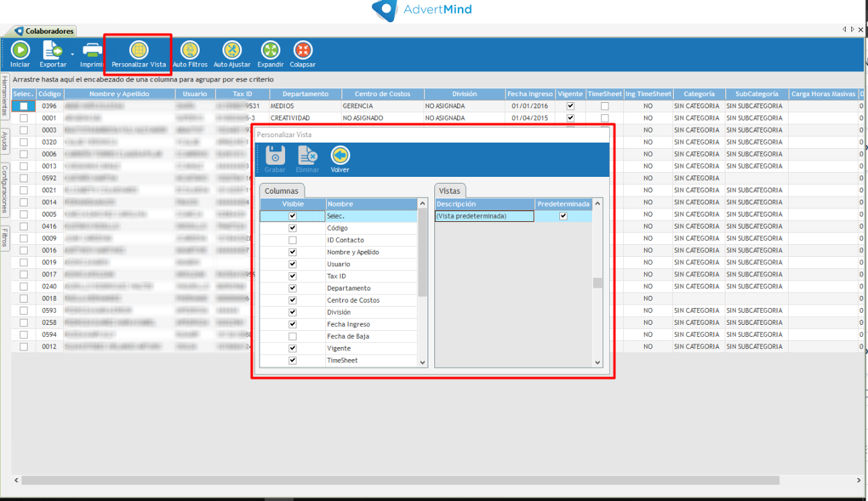
Task: Click the Columnas list scroll-up arrow
Action: pos(422,203)
